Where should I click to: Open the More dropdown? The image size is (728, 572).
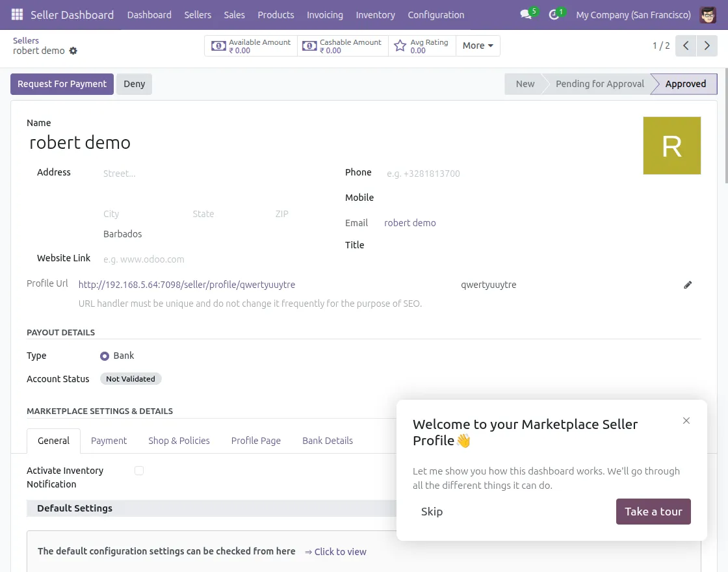pyautogui.click(x=478, y=45)
